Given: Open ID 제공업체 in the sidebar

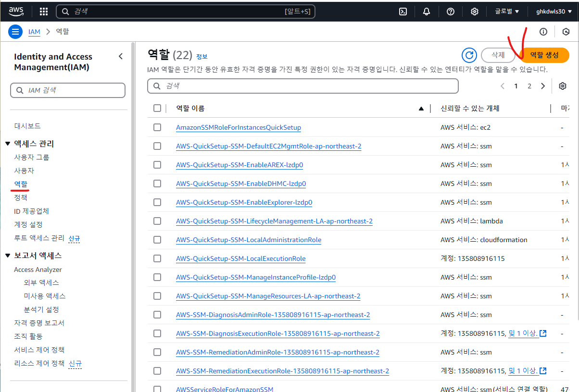Looking at the screenshot, I should pos(32,211).
